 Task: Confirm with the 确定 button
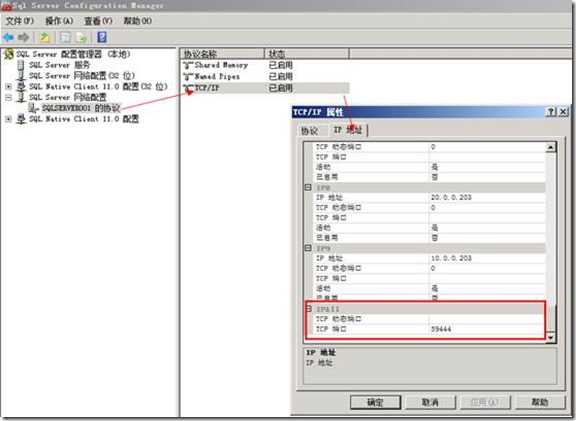pyautogui.click(x=375, y=402)
